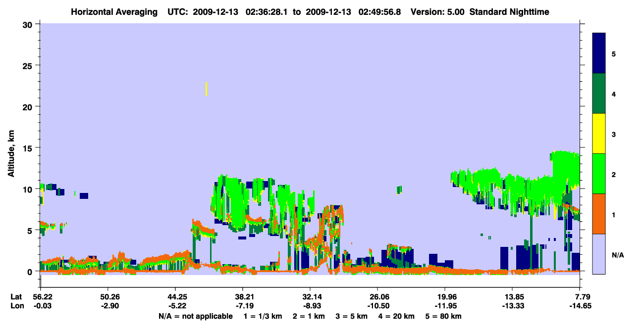Click the orange level 1 color band
The image size is (644, 330).
[599, 214]
